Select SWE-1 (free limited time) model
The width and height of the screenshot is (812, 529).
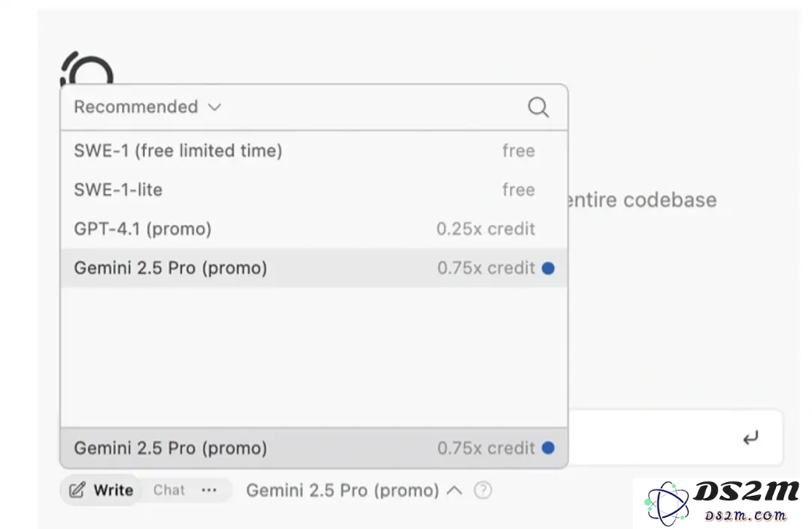(314, 150)
